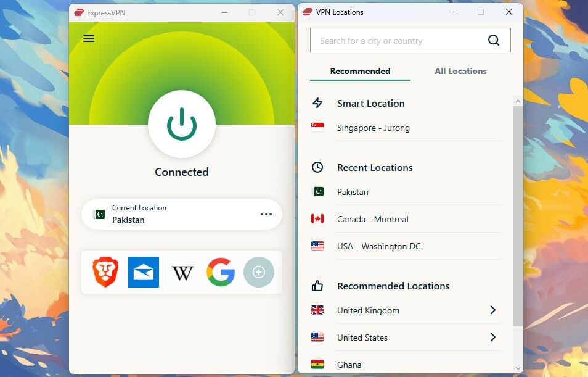Close the ExpressVPN main window
Screen dimensions: 588x377
(280, 12)
